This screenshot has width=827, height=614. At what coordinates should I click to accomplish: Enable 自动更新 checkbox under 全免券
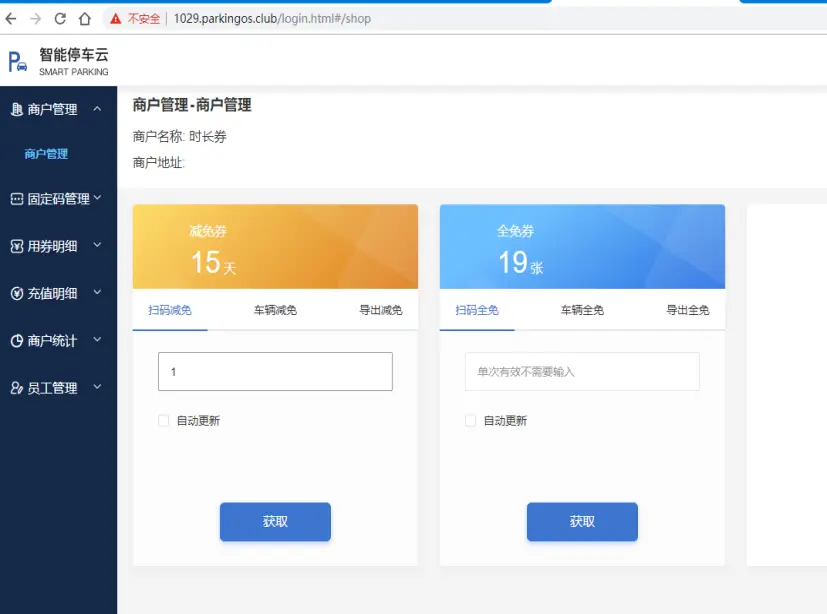click(x=471, y=421)
